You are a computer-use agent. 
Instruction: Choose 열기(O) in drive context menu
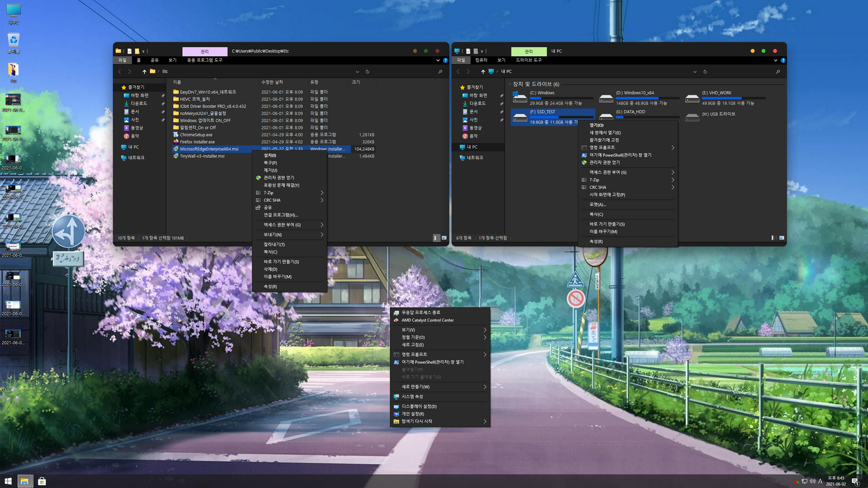pyautogui.click(x=628, y=125)
